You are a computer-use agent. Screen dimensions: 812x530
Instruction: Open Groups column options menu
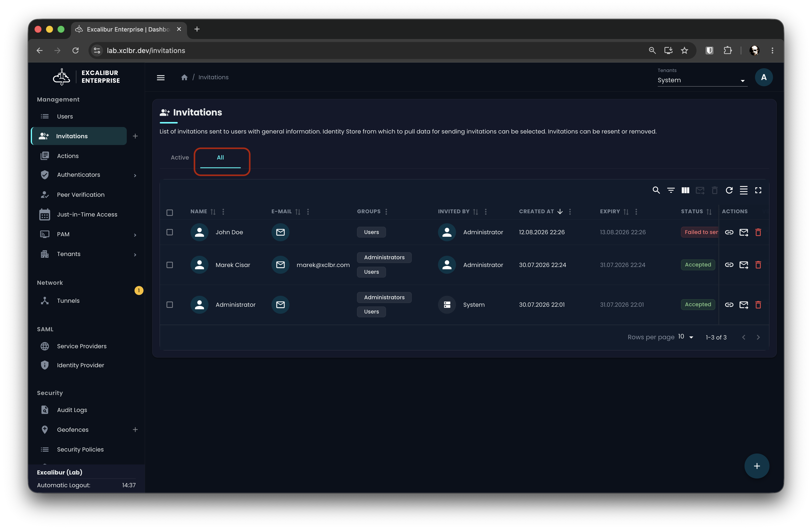[x=386, y=211]
